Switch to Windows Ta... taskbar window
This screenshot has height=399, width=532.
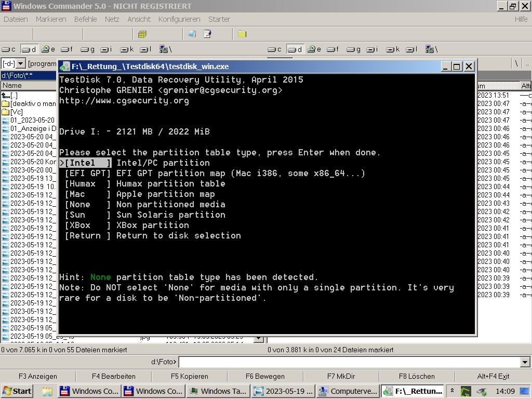[x=218, y=391]
